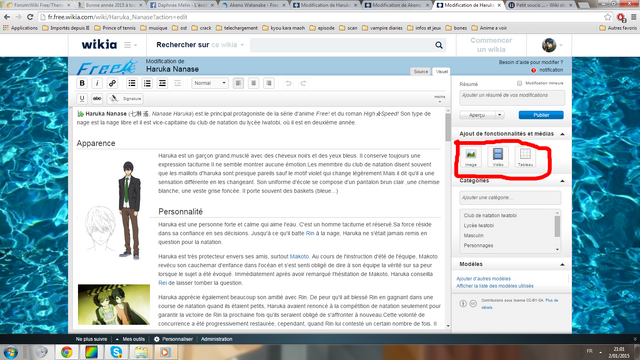
Task: Go back to previous page
Action: (7, 17)
